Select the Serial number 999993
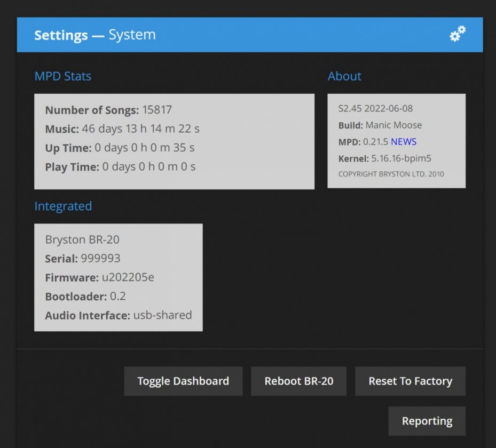The image size is (496, 448). pyautogui.click(x=100, y=259)
